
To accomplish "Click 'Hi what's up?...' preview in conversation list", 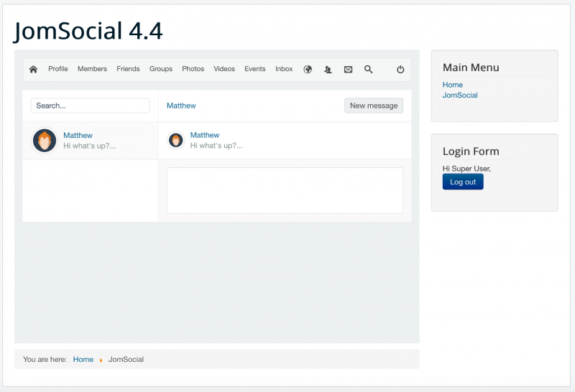I will [89, 146].
